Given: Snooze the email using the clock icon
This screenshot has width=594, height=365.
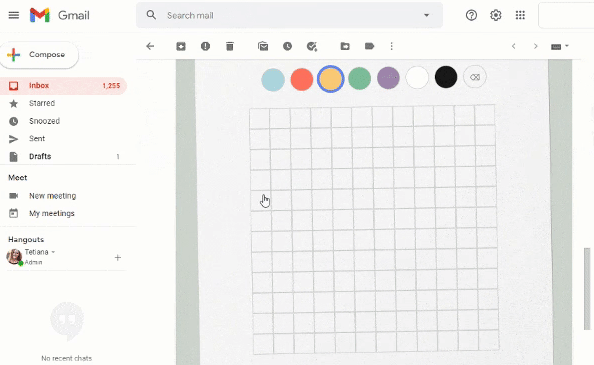Looking at the screenshot, I should click(x=288, y=46).
